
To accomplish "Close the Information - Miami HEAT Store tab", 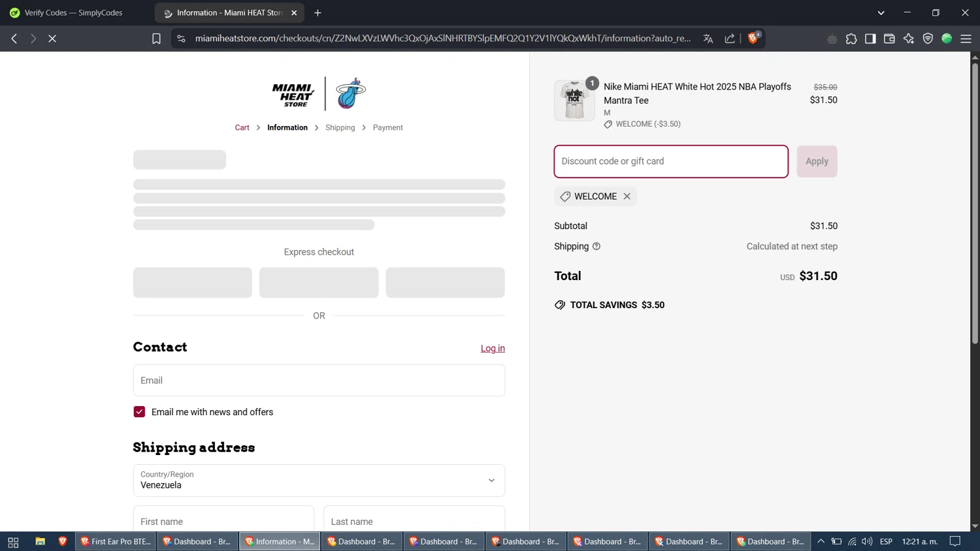I will click(x=294, y=12).
